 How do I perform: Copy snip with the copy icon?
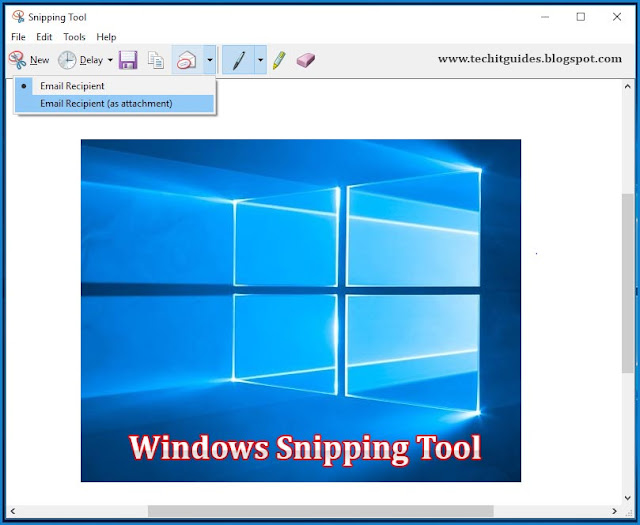tap(156, 60)
